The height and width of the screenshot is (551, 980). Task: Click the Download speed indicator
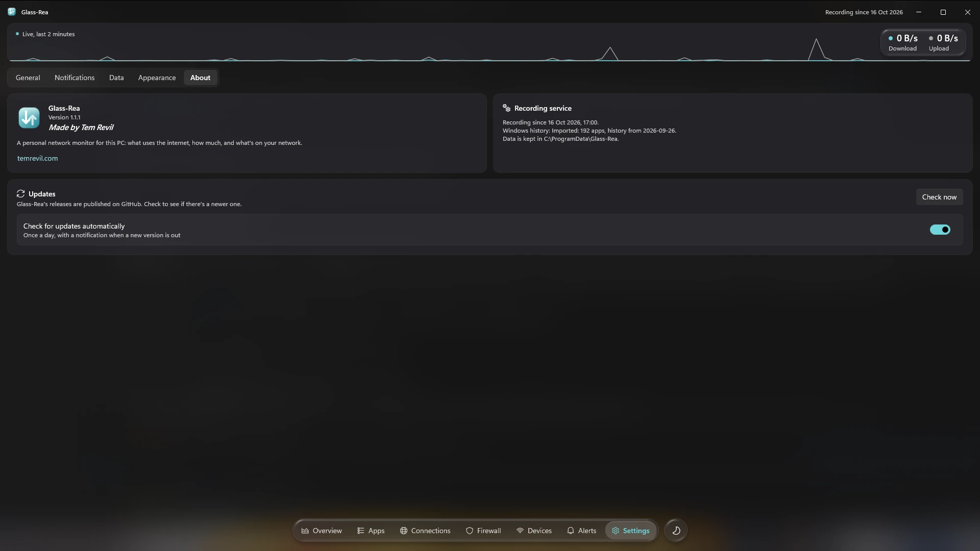902,42
